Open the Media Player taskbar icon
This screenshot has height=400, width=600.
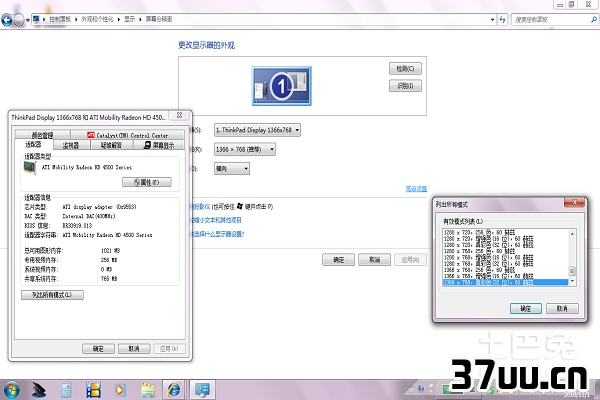[120, 390]
